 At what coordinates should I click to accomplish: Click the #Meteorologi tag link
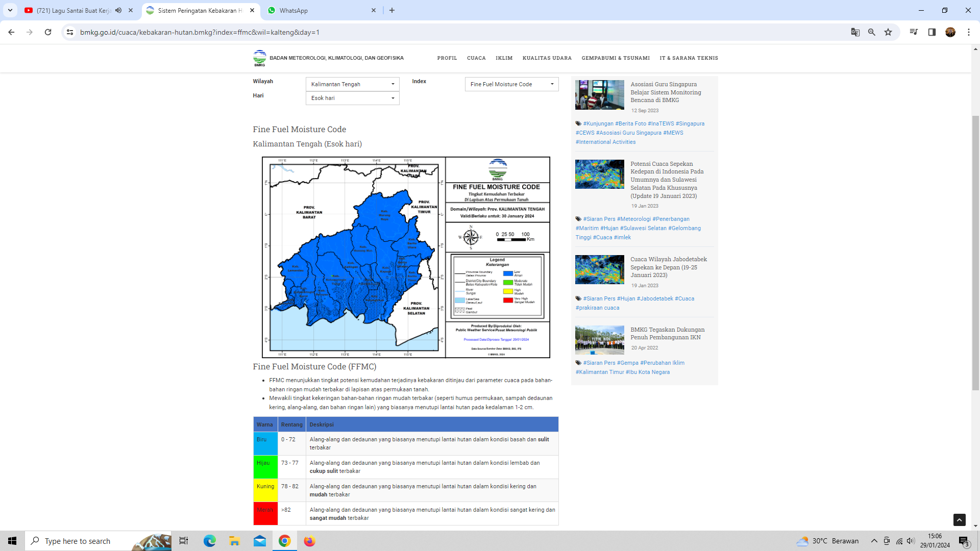point(633,219)
